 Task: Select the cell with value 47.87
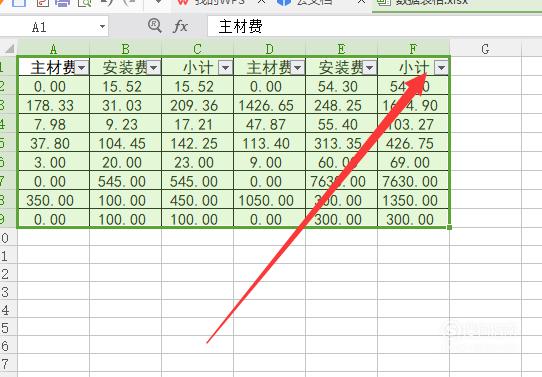(x=269, y=124)
